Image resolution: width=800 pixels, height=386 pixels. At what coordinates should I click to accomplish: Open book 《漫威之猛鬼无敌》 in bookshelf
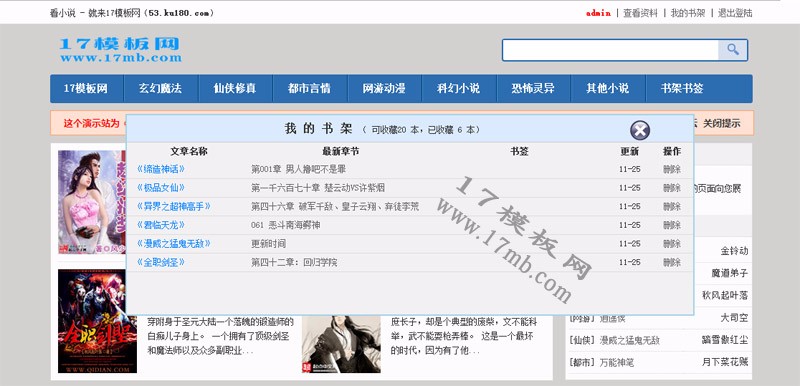click(x=173, y=244)
